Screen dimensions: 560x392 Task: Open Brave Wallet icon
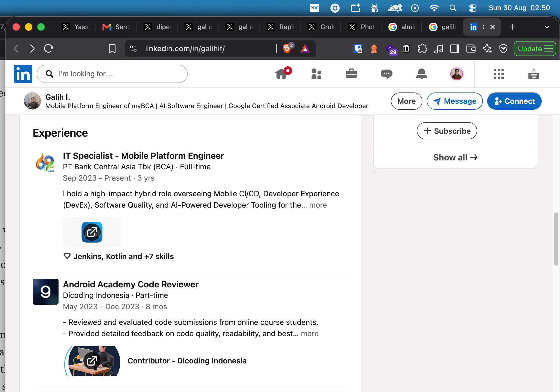471,49
